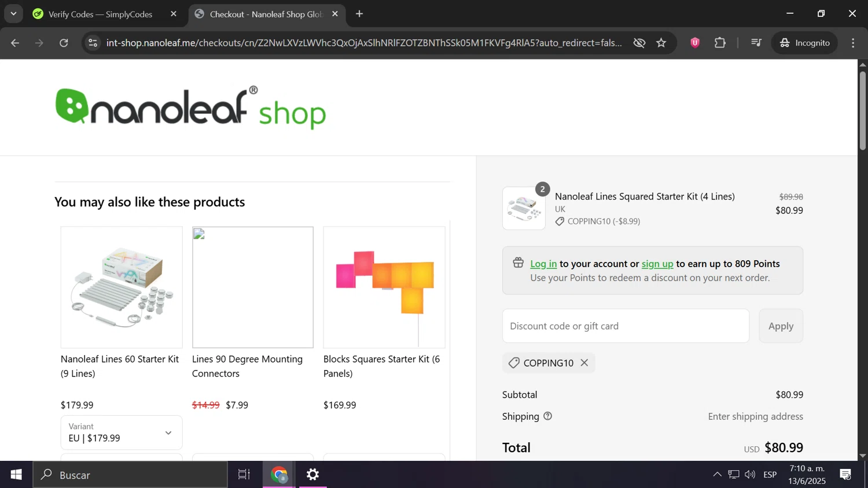
Task: Click the address bar URL
Action: click(x=364, y=43)
